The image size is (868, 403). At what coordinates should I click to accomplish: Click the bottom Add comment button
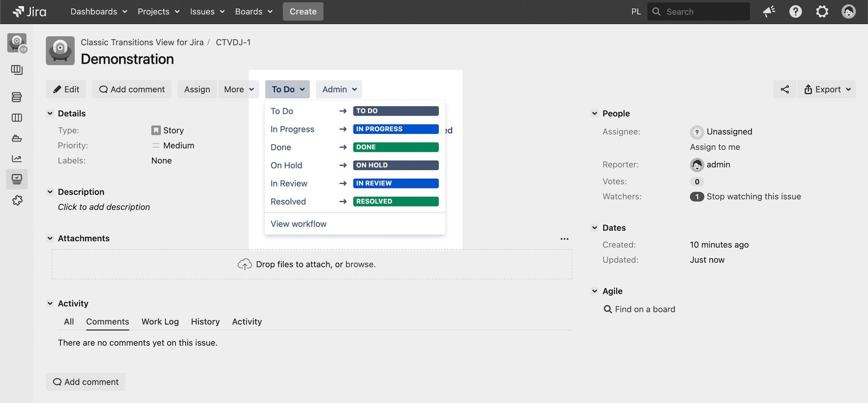85,382
